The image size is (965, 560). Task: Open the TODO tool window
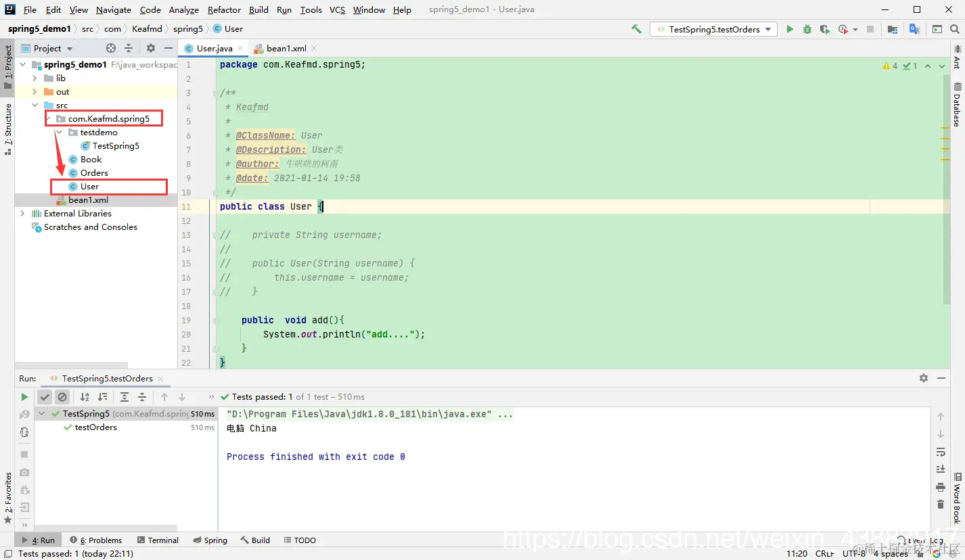300,540
